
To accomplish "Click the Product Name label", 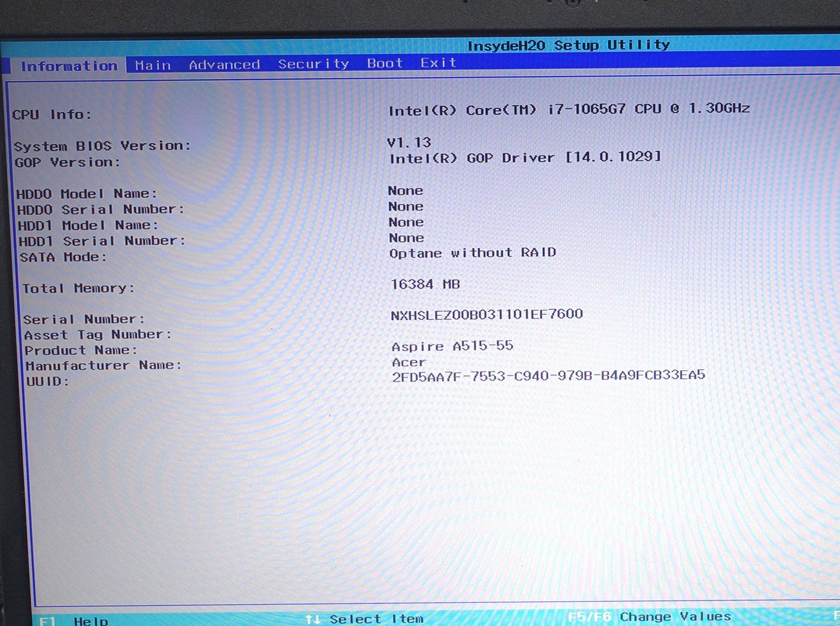I will point(81,350).
